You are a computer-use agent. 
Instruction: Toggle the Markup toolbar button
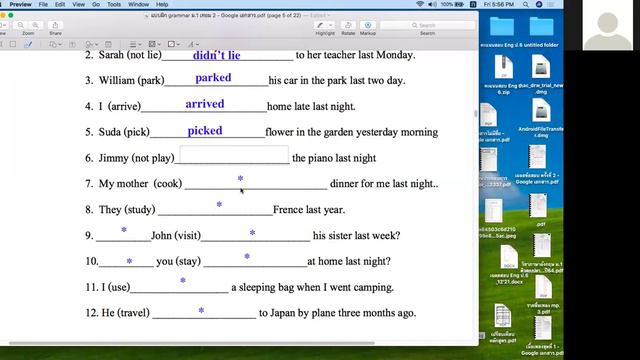[368, 25]
